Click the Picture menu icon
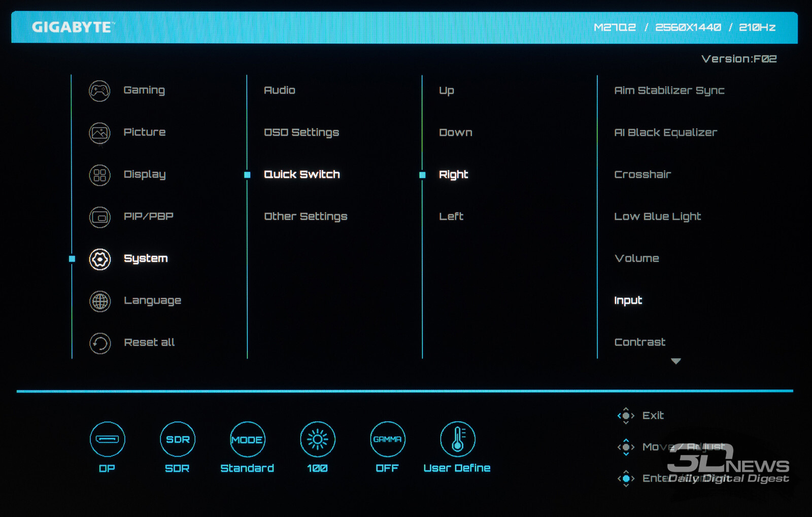This screenshot has height=517, width=812. [99, 133]
